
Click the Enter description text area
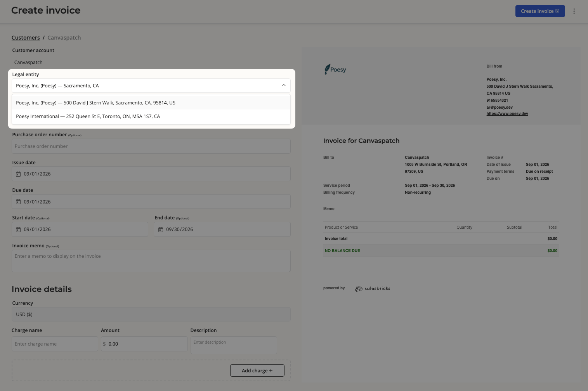[x=234, y=345]
